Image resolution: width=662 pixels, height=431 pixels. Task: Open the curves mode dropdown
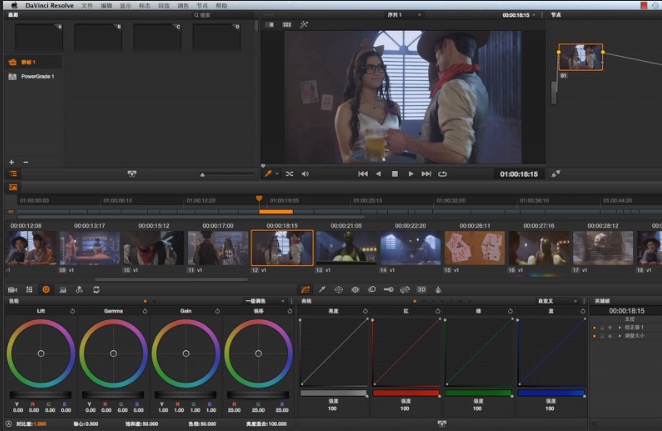pos(557,301)
